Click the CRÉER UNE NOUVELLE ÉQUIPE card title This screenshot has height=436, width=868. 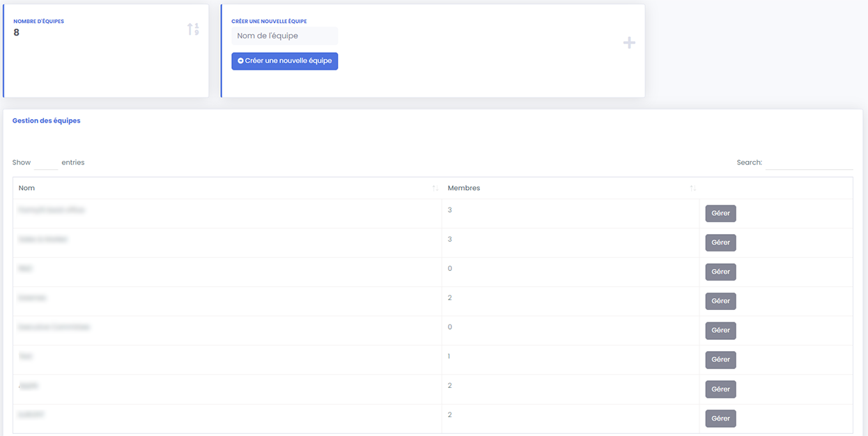[269, 22]
